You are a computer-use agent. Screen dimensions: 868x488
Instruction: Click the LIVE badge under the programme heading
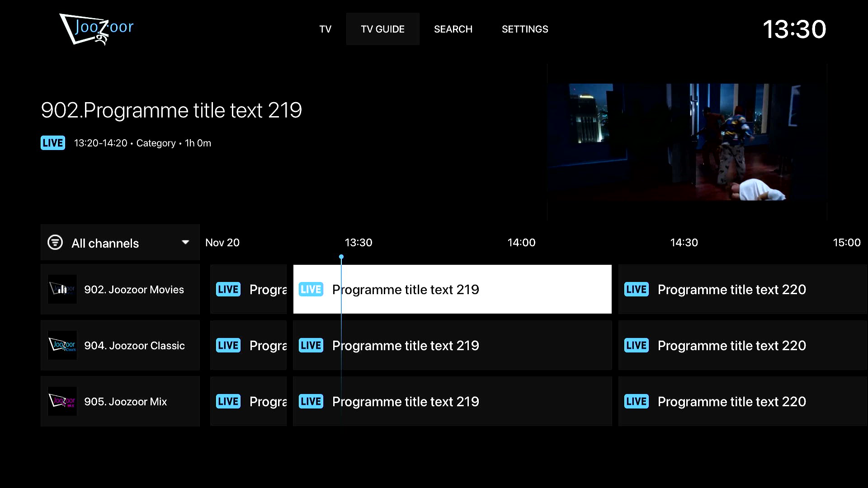tap(53, 143)
